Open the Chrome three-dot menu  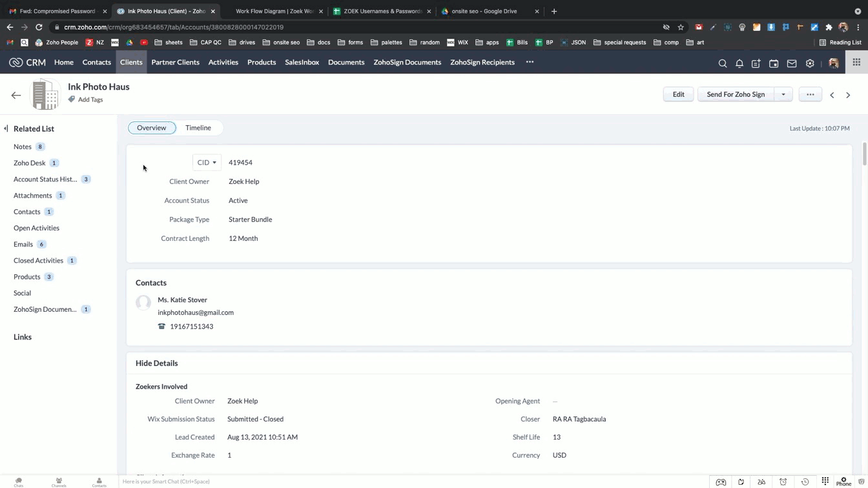point(858,27)
